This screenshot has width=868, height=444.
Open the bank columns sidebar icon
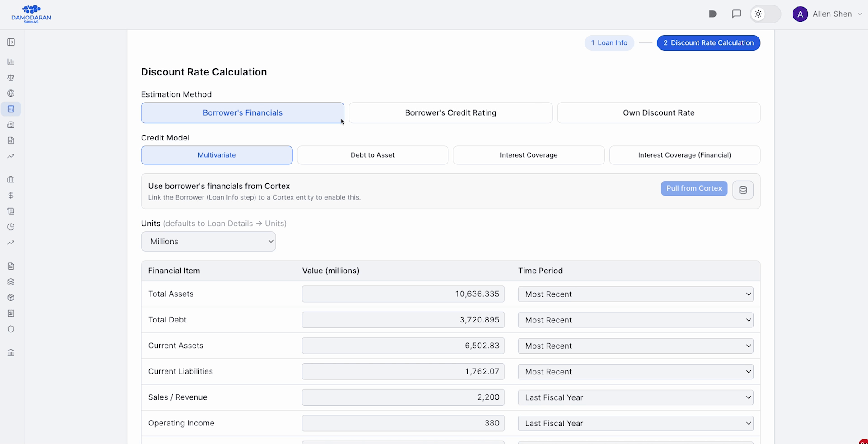tap(11, 353)
